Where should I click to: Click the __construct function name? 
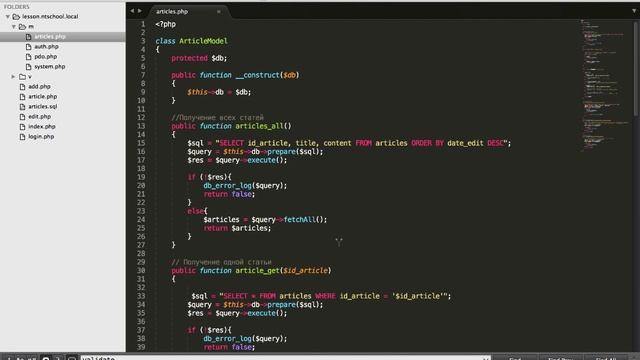[x=257, y=75]
